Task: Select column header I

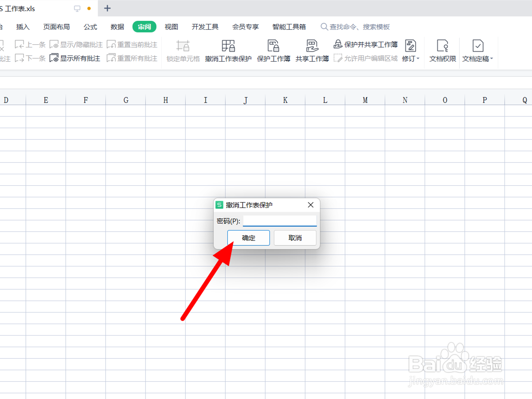Action: pos(206,100)
